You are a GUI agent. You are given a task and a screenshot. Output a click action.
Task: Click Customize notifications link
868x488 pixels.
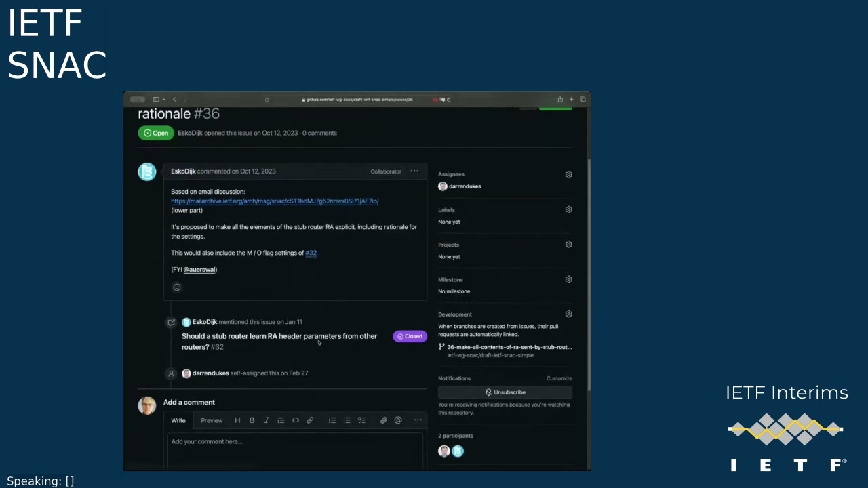559,378
